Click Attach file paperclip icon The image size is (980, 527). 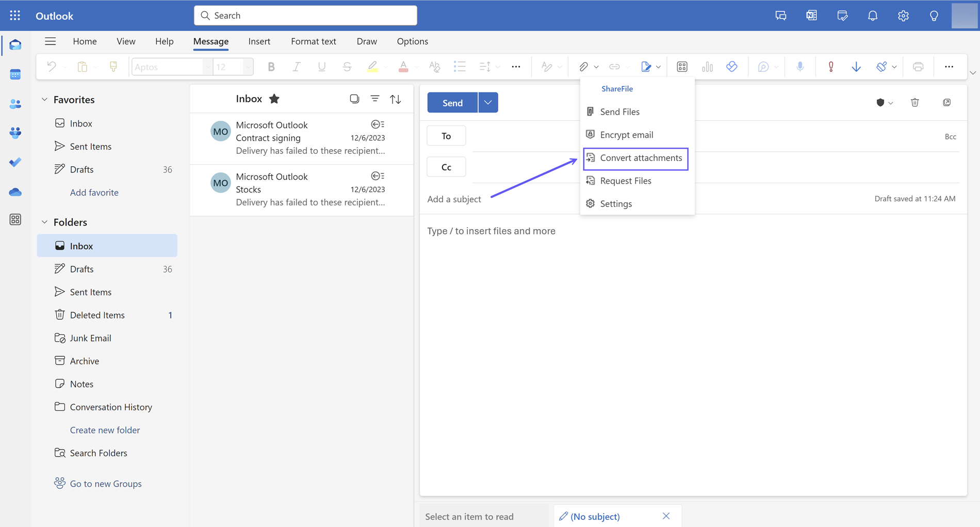583,67
